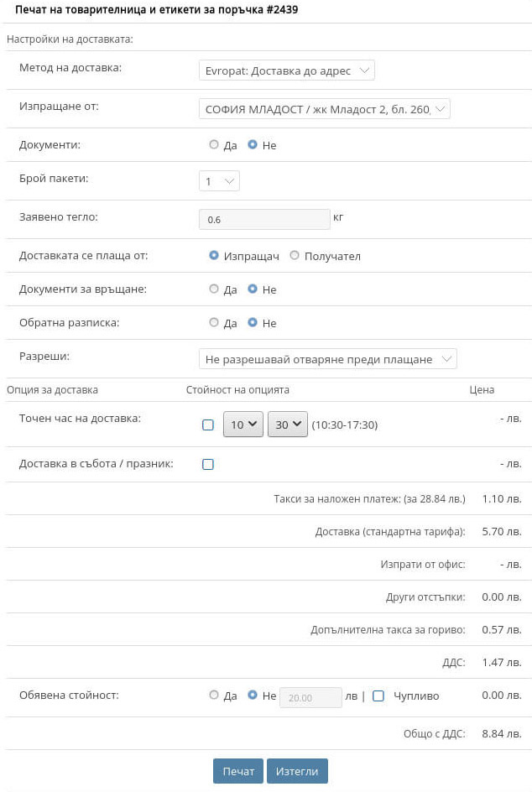Enable exact delivery time checkbox

click(x=208, y=425)
